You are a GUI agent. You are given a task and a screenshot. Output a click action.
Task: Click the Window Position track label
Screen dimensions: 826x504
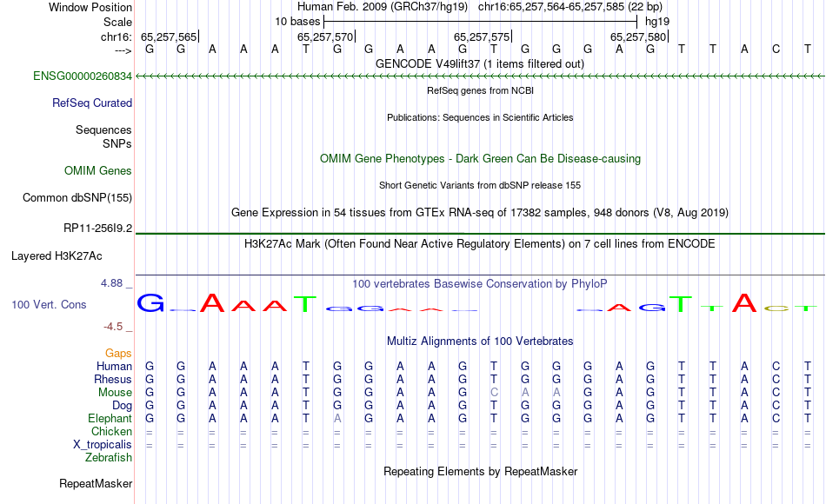(x=90, y=7)
